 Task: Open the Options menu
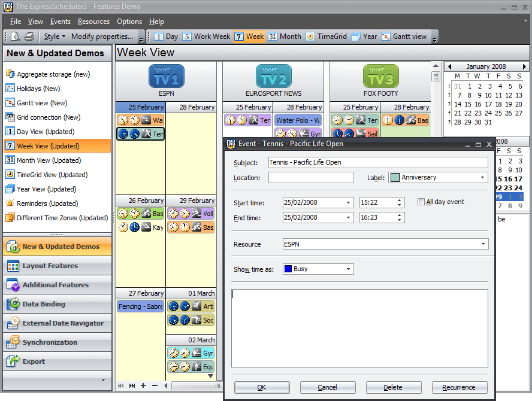click(129, 22)
